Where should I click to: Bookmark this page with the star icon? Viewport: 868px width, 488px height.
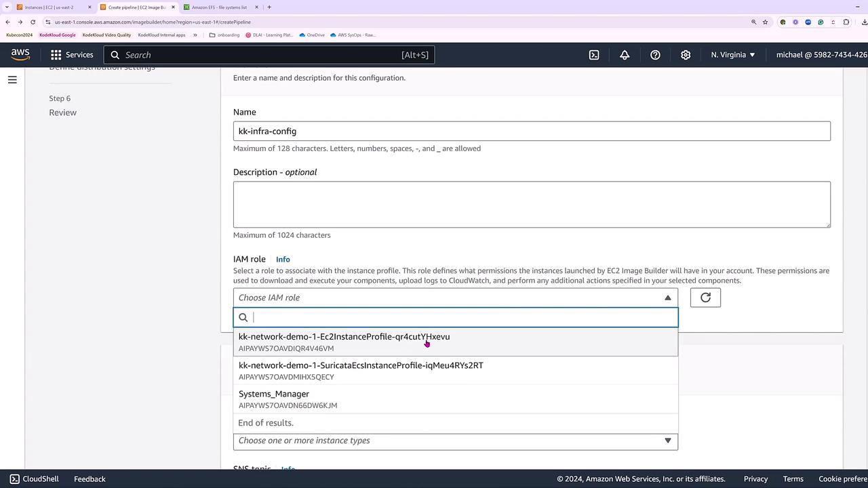tap(766, 22)
